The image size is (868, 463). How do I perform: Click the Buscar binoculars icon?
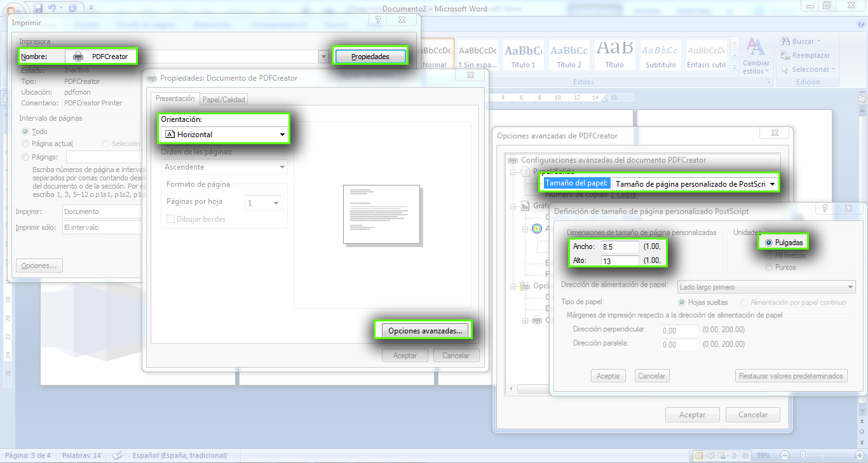coord(785,41)
